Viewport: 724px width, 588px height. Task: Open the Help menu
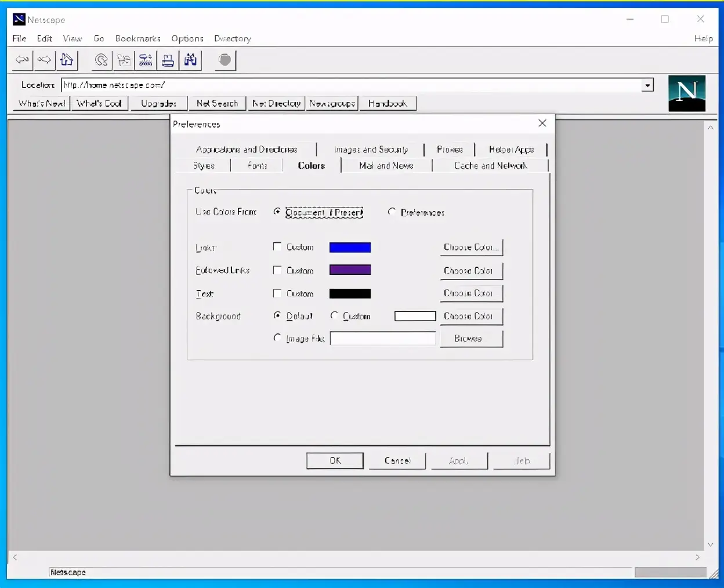(704, 38)
